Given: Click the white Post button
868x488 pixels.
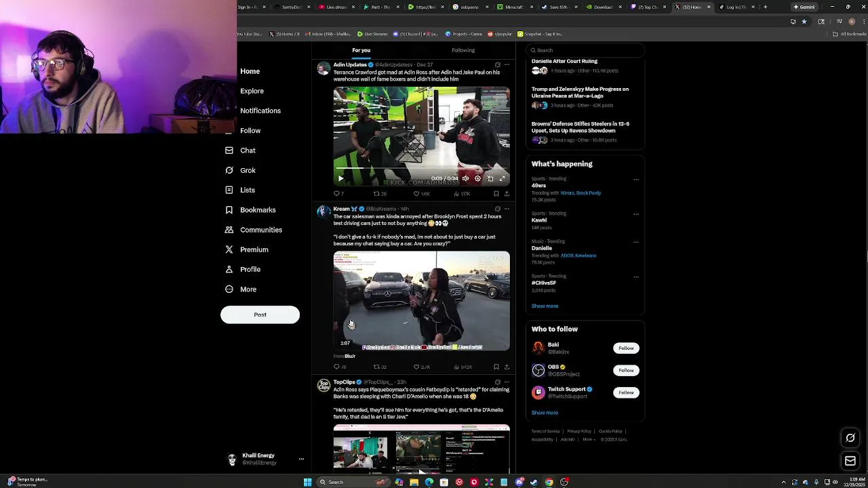Looking at the screenshot, I should click(260, 314).
